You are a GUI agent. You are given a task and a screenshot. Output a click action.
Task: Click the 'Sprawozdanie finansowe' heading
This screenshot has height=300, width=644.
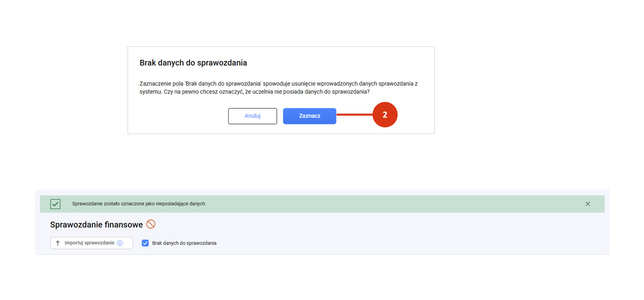(96, 225)
